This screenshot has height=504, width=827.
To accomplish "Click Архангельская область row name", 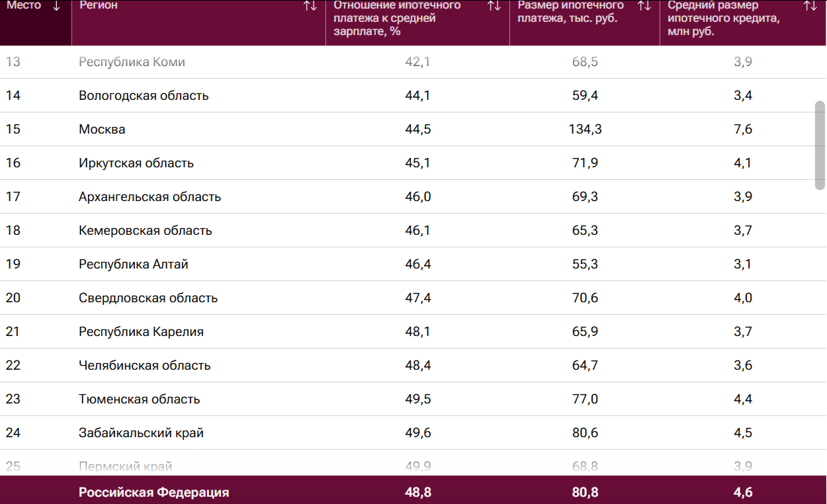I will click(150, 196).
